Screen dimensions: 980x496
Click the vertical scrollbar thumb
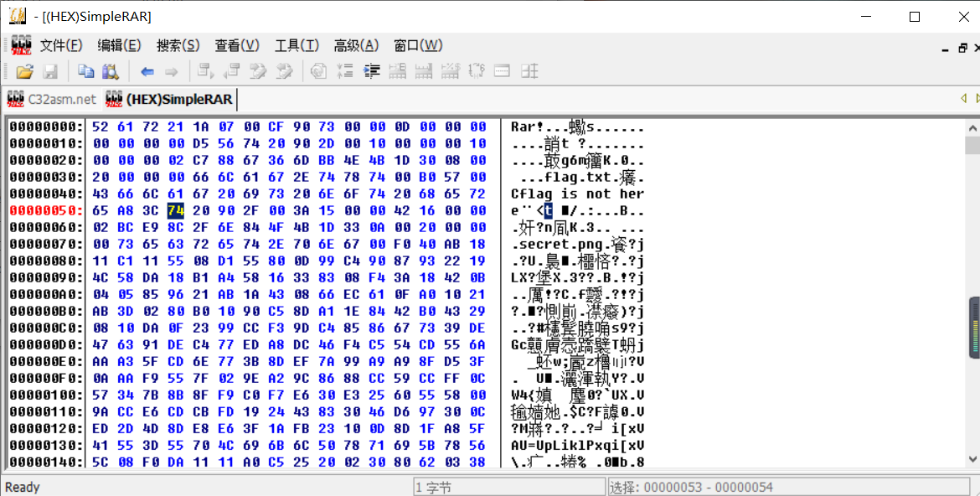click(x=972, y=145)
